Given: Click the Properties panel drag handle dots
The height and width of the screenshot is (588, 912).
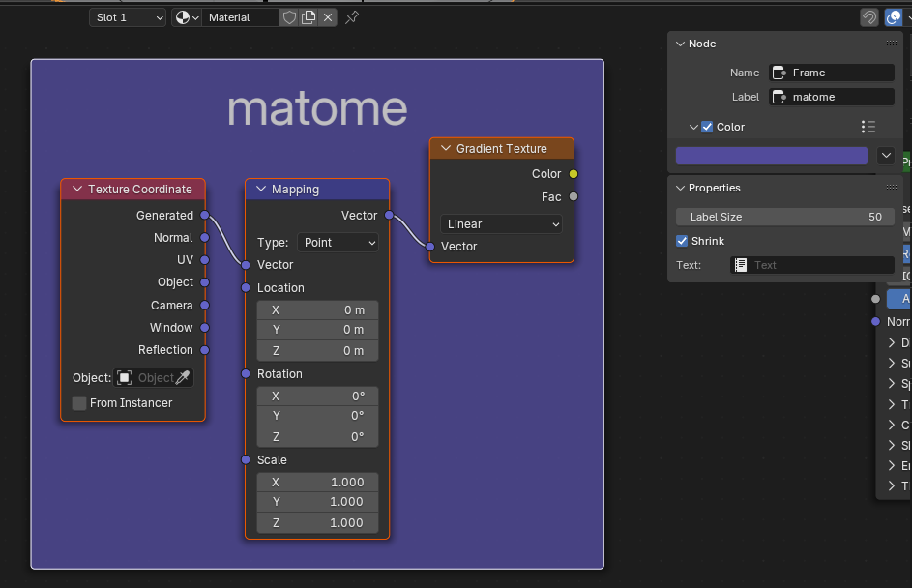Looking at the screenshot, I should pos(892,188).
